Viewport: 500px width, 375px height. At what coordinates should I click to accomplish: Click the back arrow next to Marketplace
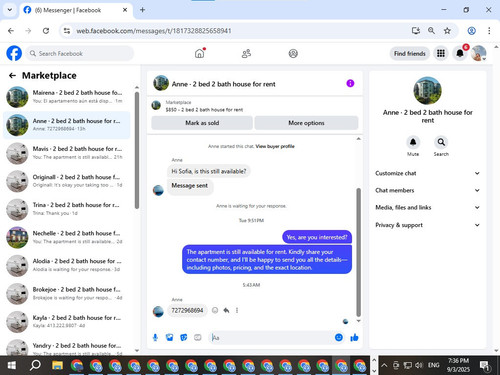pyautogui.click(x=12, y=76)
